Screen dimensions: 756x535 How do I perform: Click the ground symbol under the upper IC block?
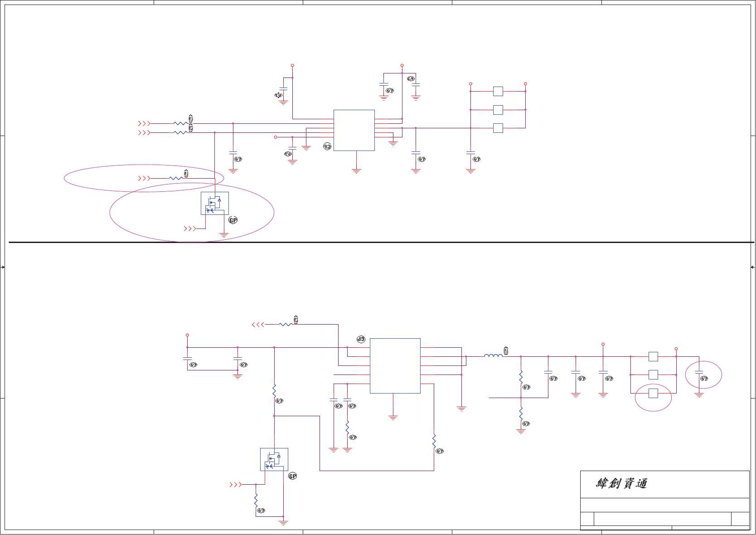click(x=356, y=171)
